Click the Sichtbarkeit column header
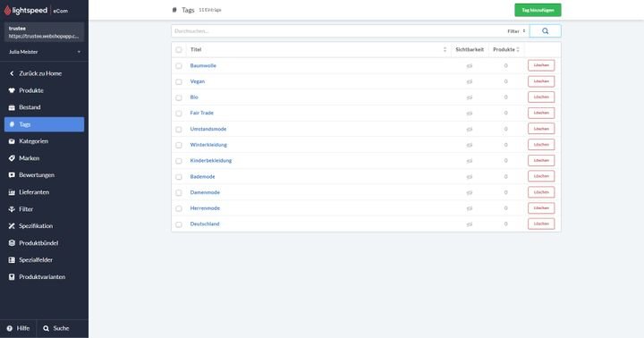This screenshot has height=338, width=644. (x=470, y=50)
